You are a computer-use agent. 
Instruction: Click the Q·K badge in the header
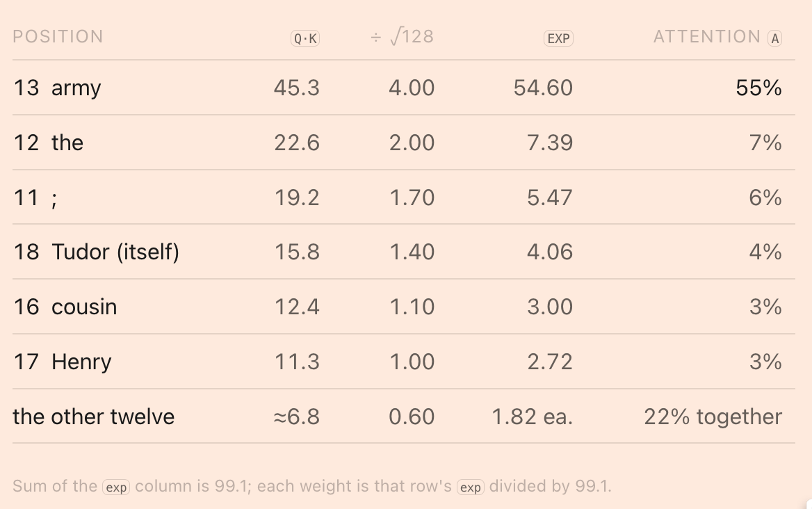(305, 38)
